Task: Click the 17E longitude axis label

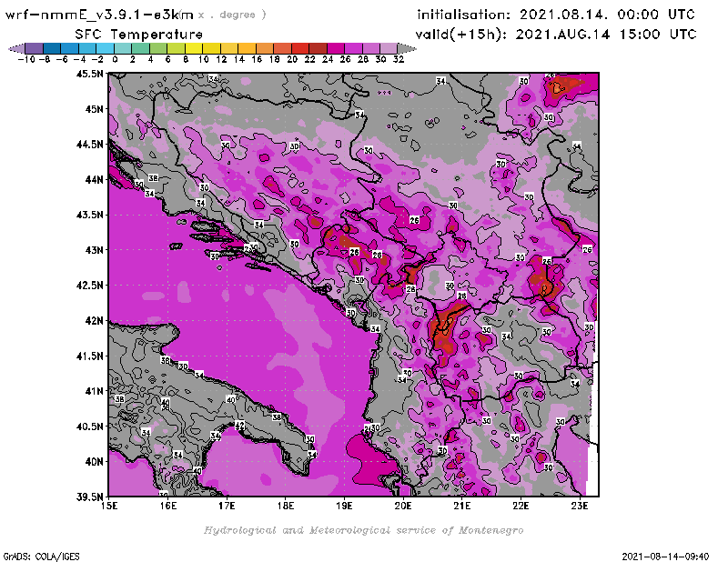Action: pyautogui.click(x=227, y=506)
